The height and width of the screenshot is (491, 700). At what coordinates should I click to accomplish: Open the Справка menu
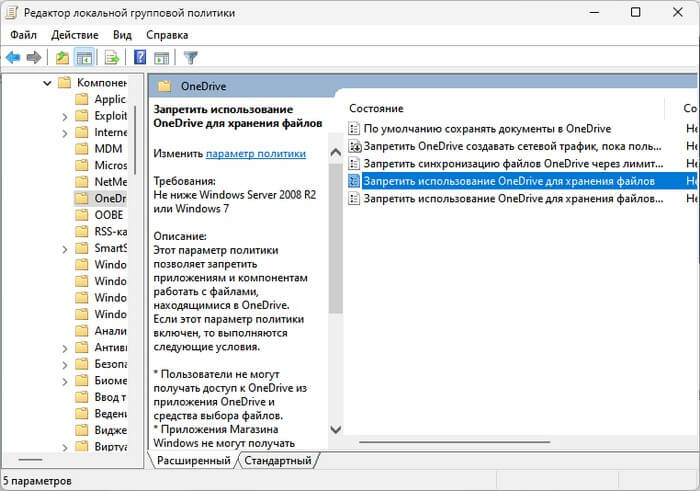tap(167, 35)
